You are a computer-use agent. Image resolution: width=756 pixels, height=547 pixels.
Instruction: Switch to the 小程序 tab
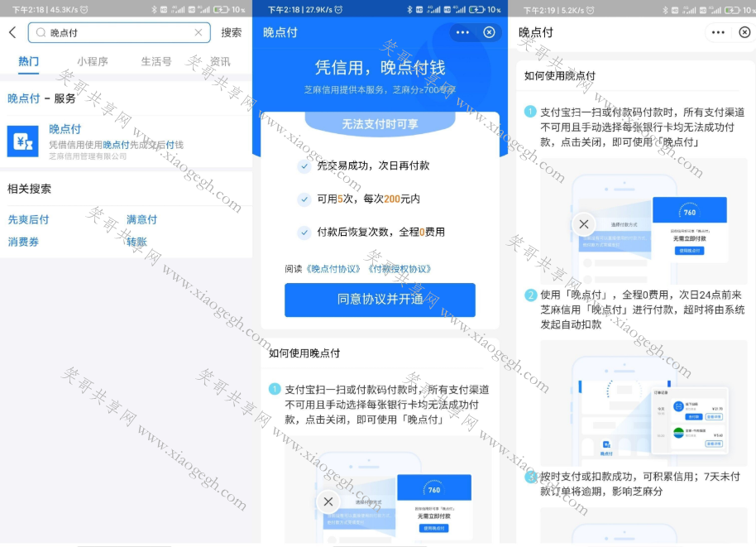pyautogui.click(x=93, y=61)
